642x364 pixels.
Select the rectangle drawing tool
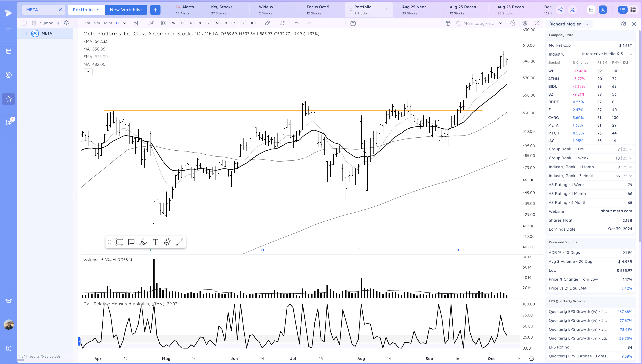119,242
